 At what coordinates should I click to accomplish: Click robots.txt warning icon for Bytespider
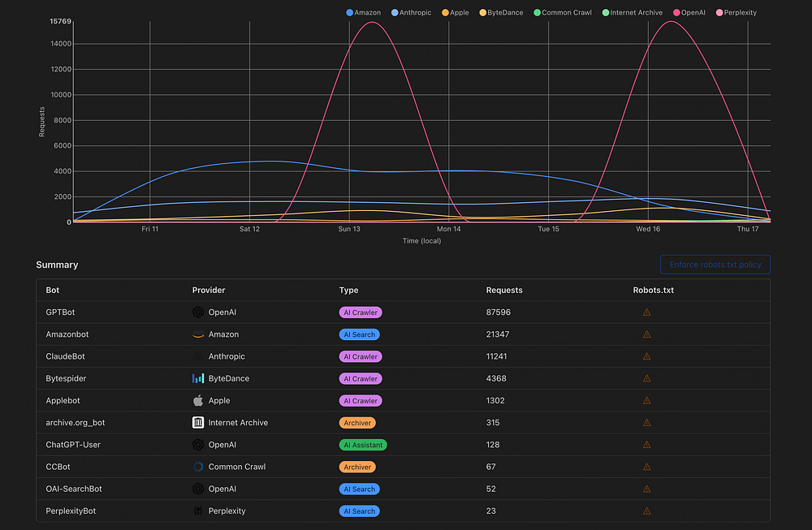(647, 378)
